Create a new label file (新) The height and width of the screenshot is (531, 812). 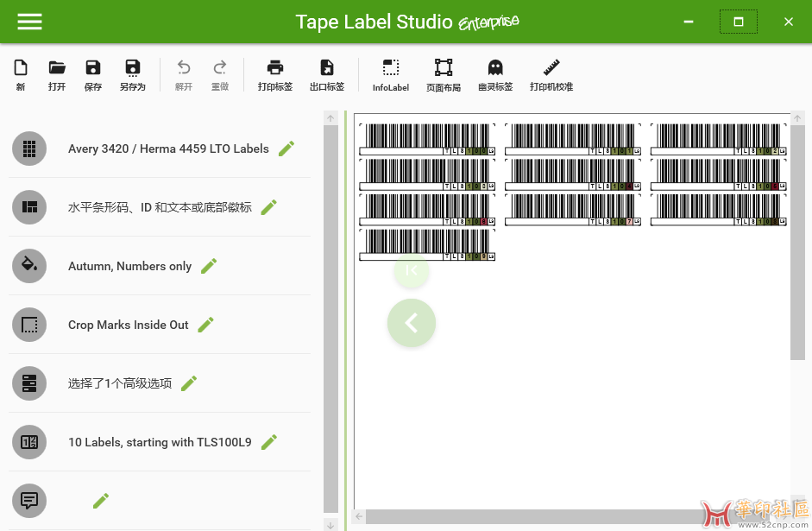click(21, 75)
